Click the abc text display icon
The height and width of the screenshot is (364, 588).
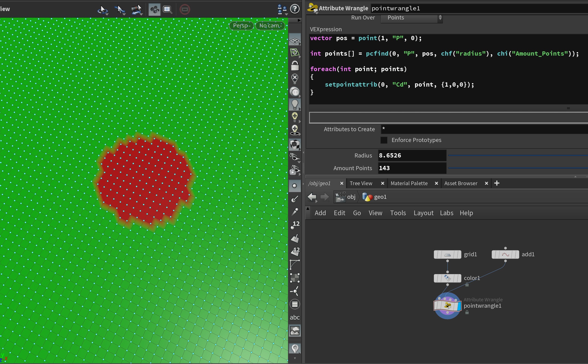pyautogui.click(x=295, y=317)
